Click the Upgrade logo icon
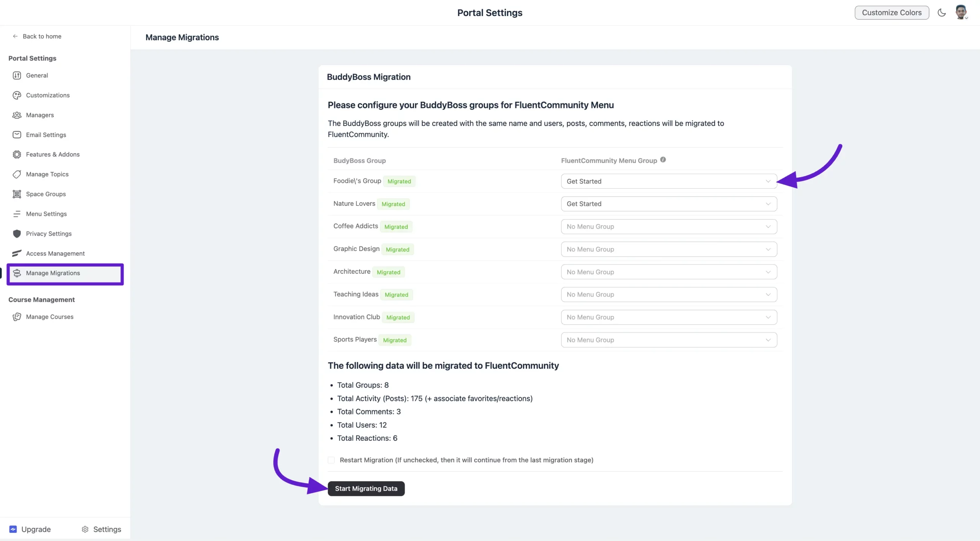Screen dimensions: 980x541 point(13,529)
